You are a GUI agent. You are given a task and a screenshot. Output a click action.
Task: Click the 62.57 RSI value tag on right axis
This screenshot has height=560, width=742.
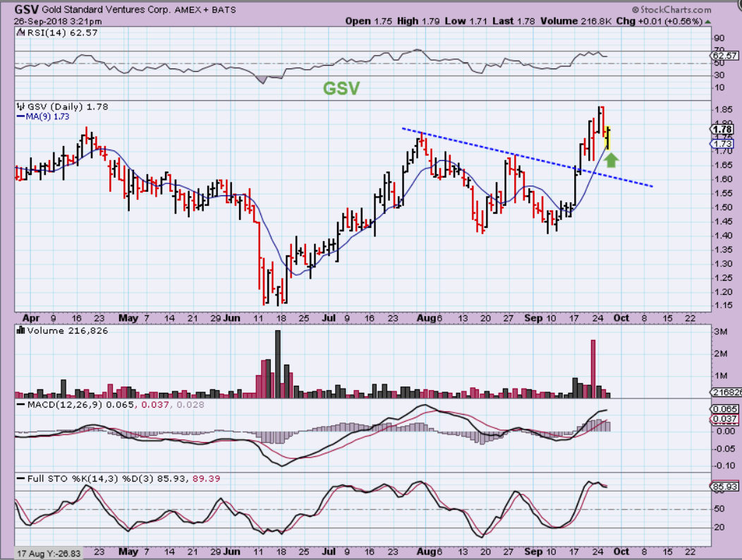724,56
